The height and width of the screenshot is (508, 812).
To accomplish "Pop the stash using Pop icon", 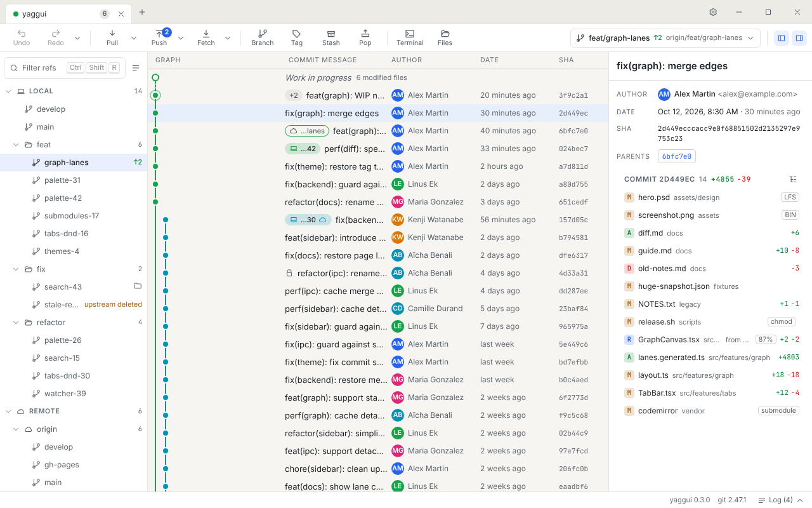I will pyautogui.click(x=365, y=37).
